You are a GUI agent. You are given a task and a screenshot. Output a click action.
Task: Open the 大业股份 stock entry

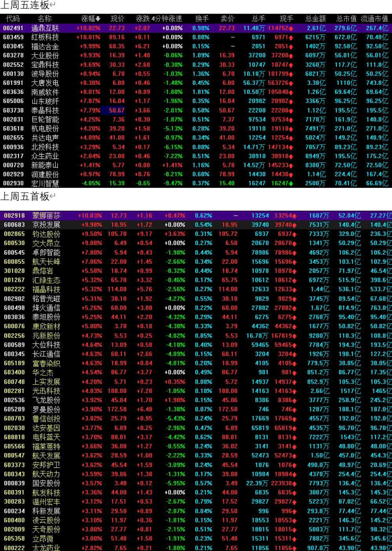tap(45, 55)
